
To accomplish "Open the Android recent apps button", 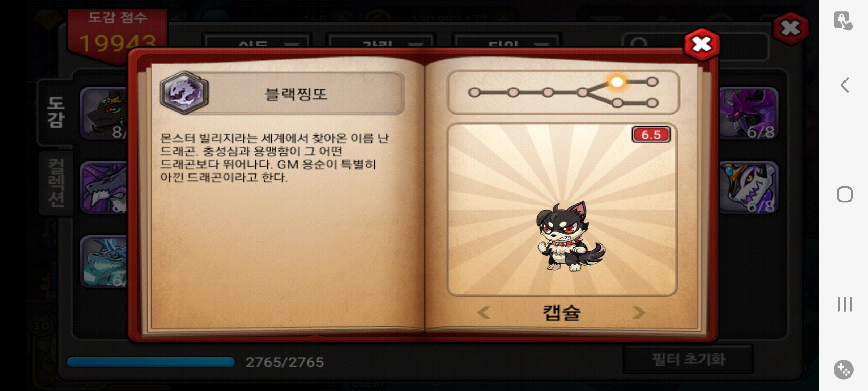I will click(x=844, y=304).
